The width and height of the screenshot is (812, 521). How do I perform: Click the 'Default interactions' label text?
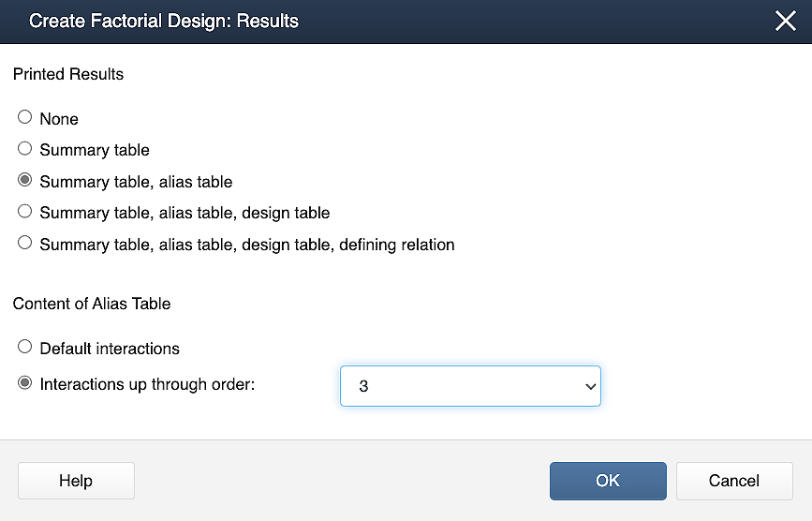(x=110, y=348)
